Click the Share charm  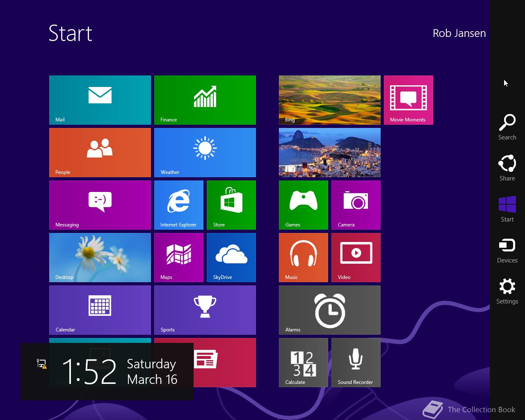click(507, 168)
